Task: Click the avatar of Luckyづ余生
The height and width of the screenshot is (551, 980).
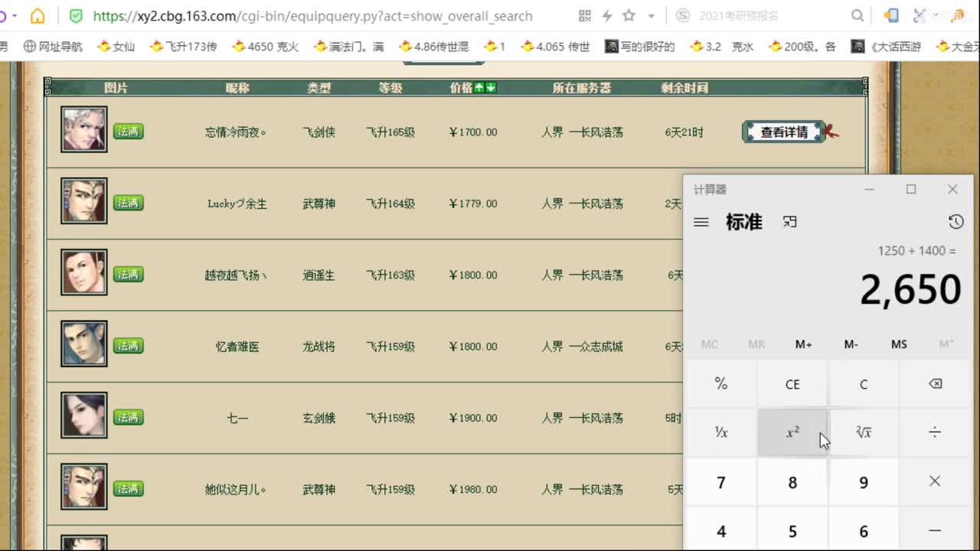Action: (x=84, y=201)
